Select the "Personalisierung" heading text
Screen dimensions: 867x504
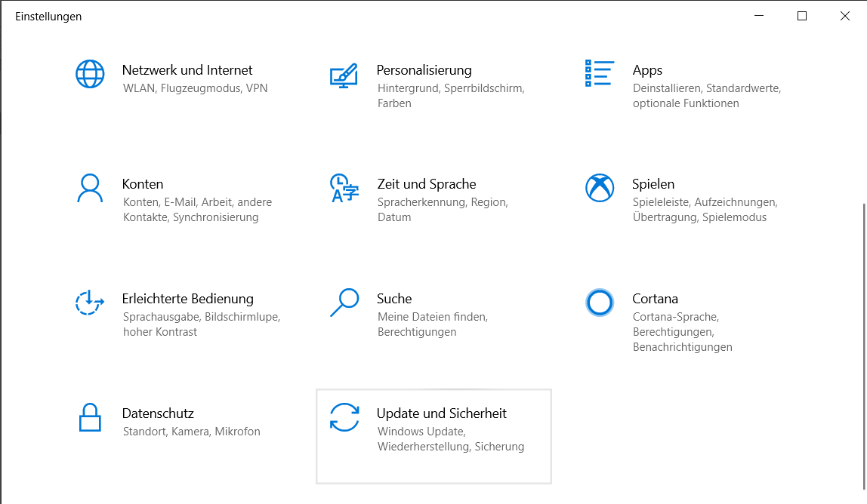coord(424,70)
